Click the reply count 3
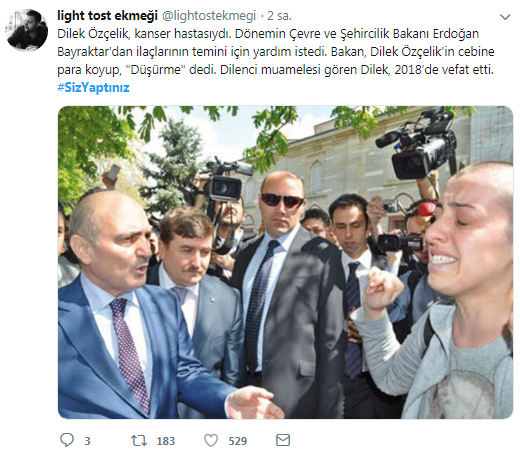520x455 pixels. (87, 441)
